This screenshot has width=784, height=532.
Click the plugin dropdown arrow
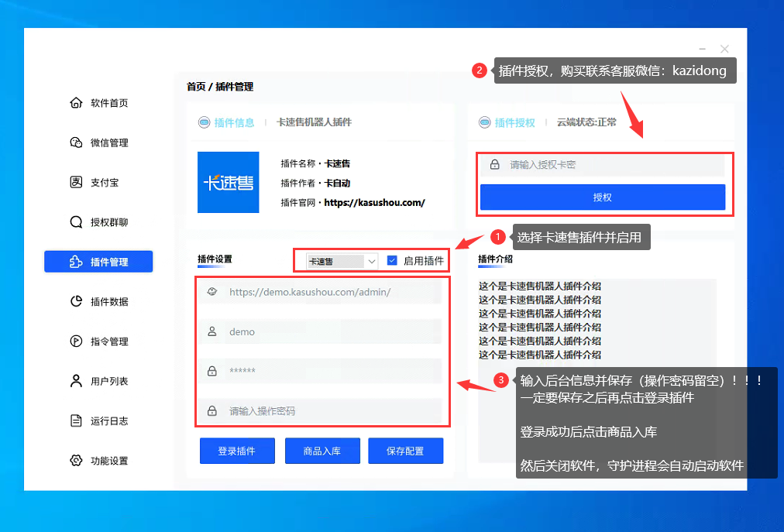coord(370,261)
